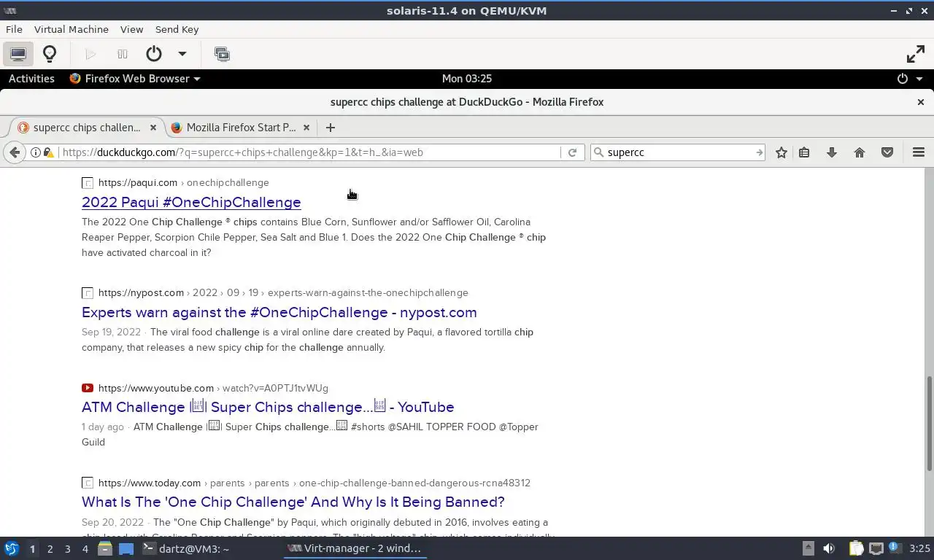Open ATM Challenge Super Chips YouTube result

tap(268, 408)
